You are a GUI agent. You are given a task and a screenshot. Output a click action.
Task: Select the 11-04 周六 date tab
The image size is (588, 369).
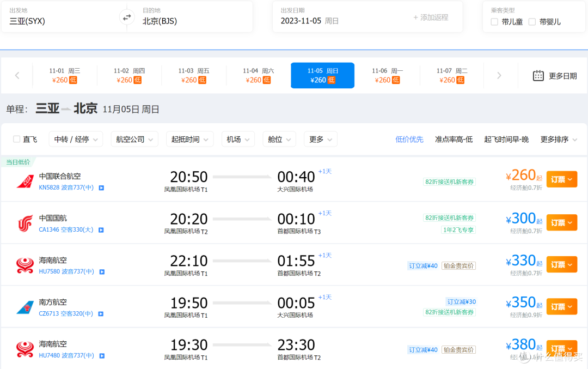258,75
